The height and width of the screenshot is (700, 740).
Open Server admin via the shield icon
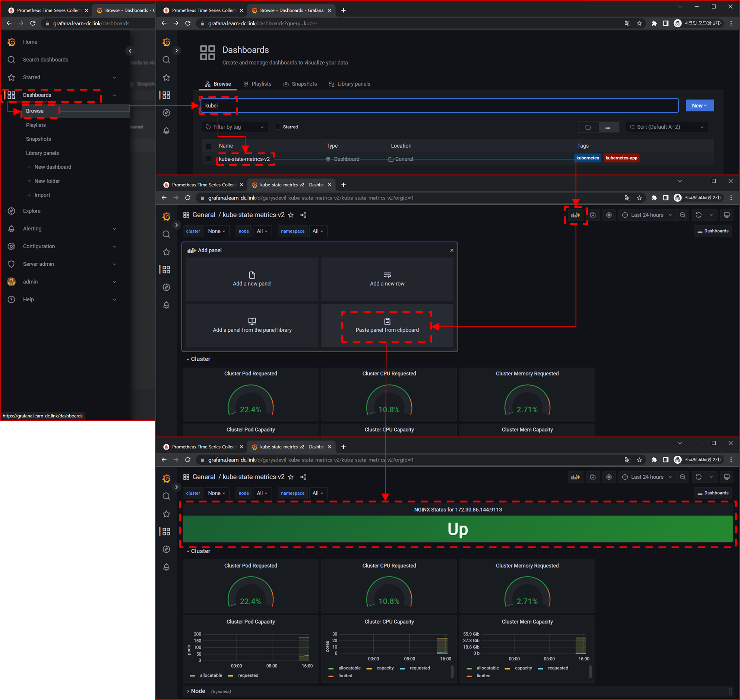click(11, 264)
